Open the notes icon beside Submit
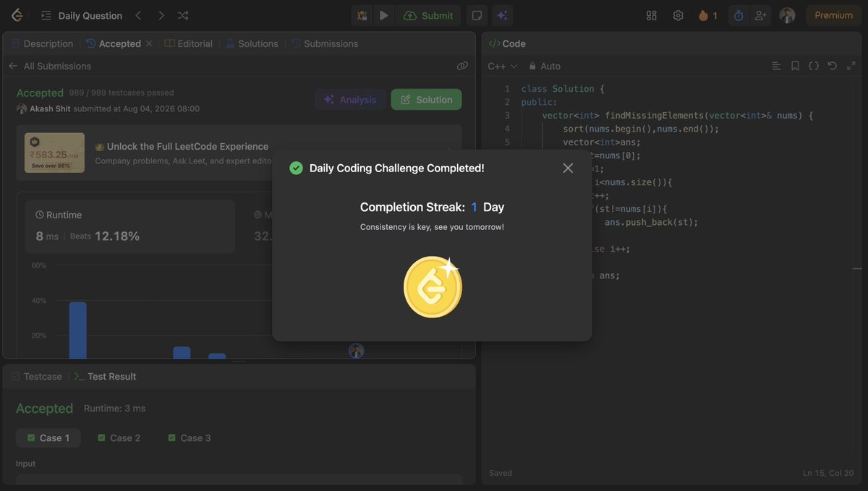 tap(477, 15)
